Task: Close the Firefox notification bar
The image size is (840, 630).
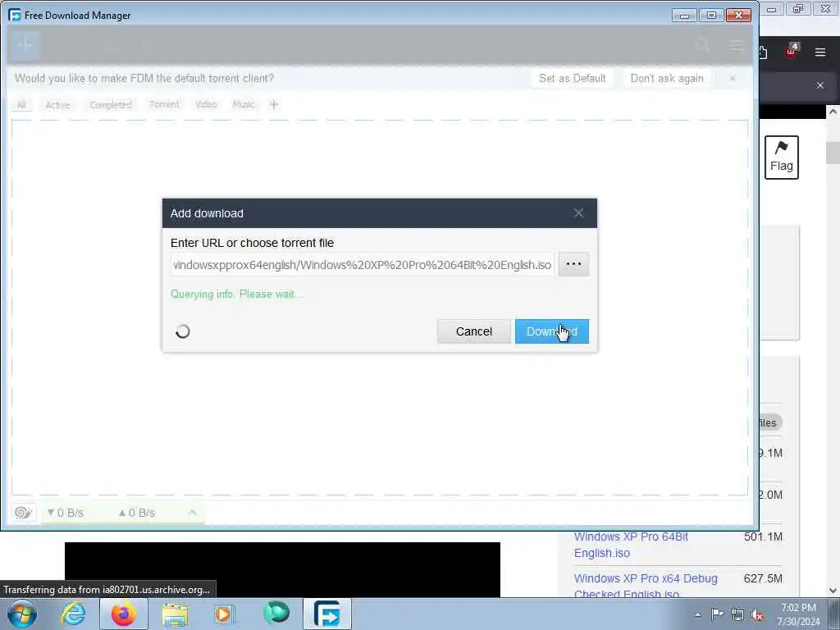Action: [x=819, y=85]
